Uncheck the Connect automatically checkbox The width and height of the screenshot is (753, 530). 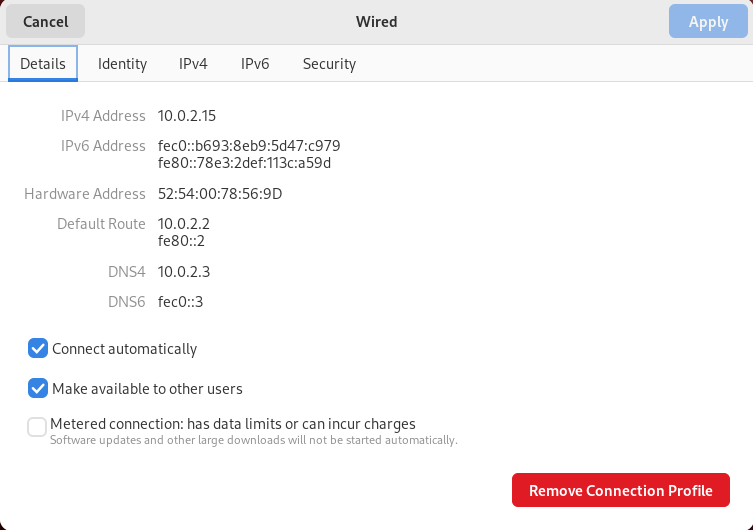click(38, 349)
